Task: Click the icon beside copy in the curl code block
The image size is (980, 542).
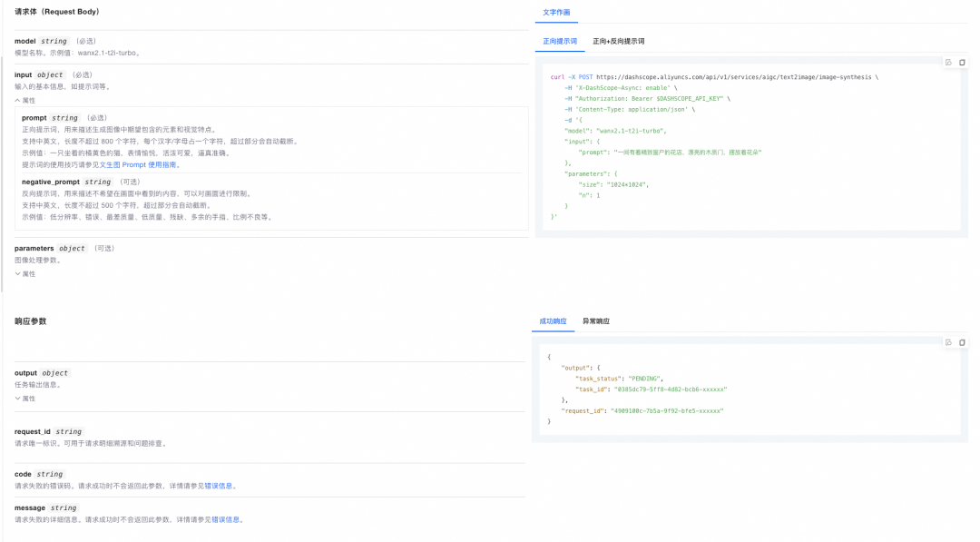Action: pyautogui.click(x=948, y=63)
